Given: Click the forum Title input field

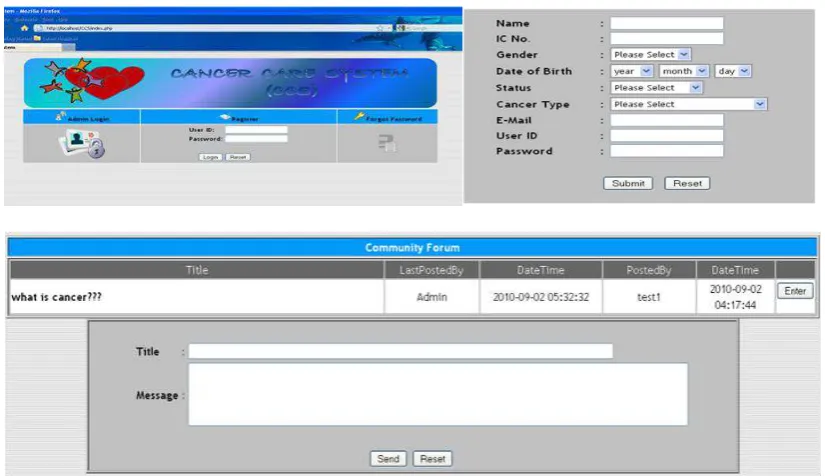Looking at the screenshot, I should pos(400,351).
